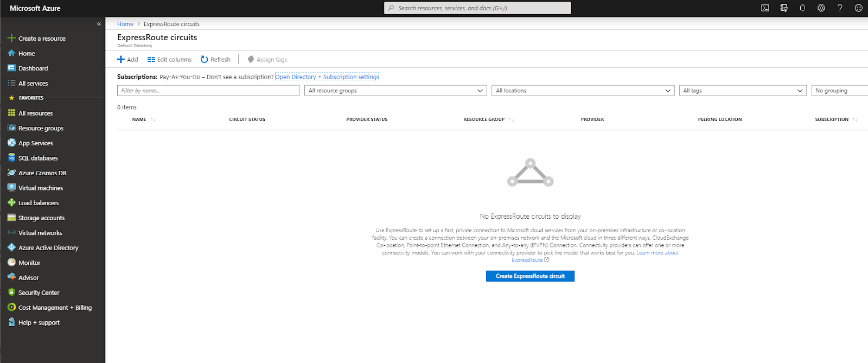
Task: Open Directory + Subscription settings link
Action: 327,77
